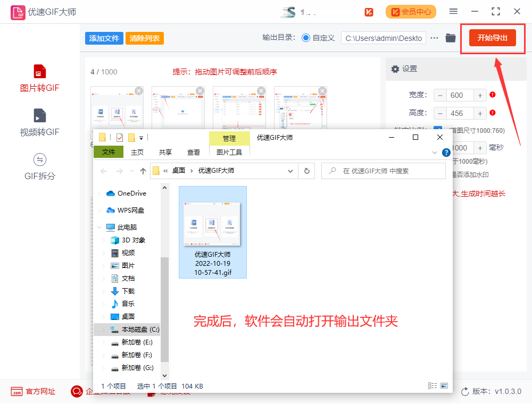Click the red warning icon beside height
This screenshot has height=404, width=532.
point(493,113)
